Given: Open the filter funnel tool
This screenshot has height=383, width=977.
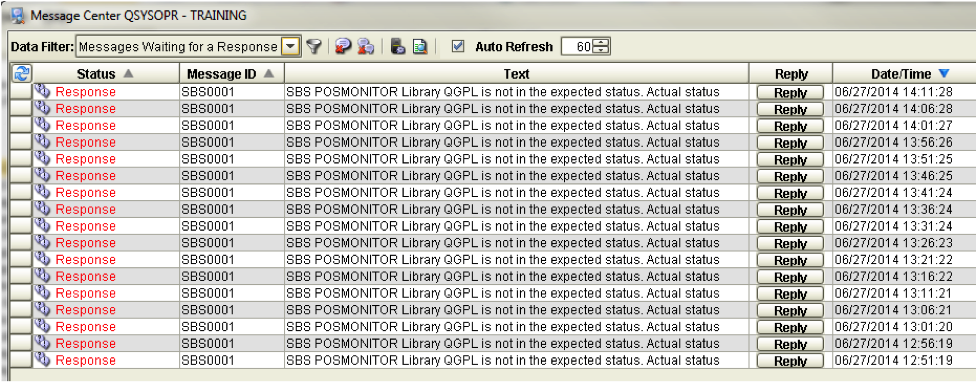Looking at the screenshot, I should (314, 47).
